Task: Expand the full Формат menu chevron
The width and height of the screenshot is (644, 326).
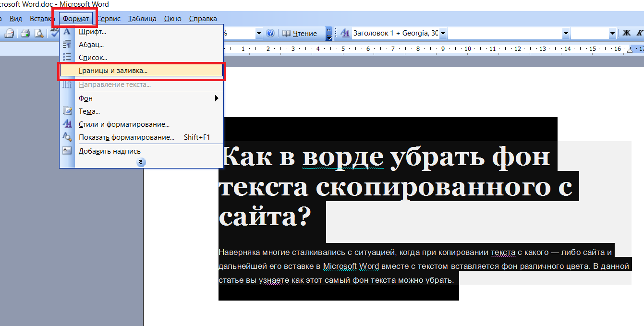Action: click(141, 162)
